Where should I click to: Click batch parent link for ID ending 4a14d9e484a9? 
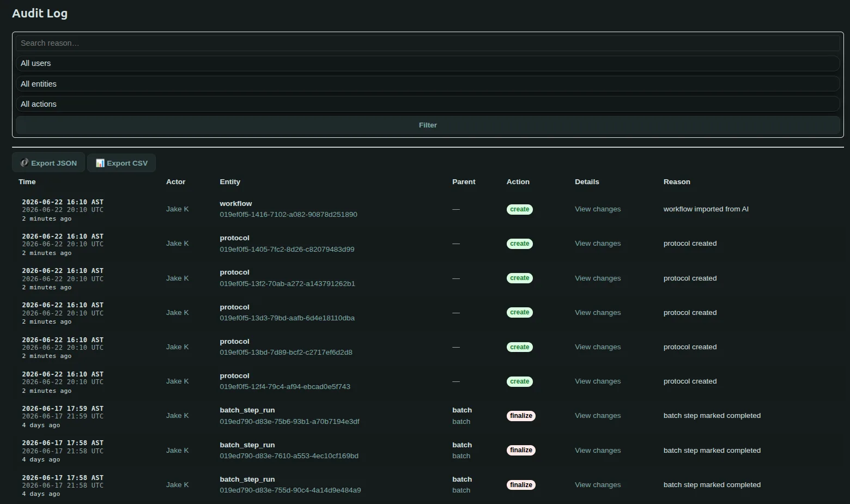(x=461, y=490)
